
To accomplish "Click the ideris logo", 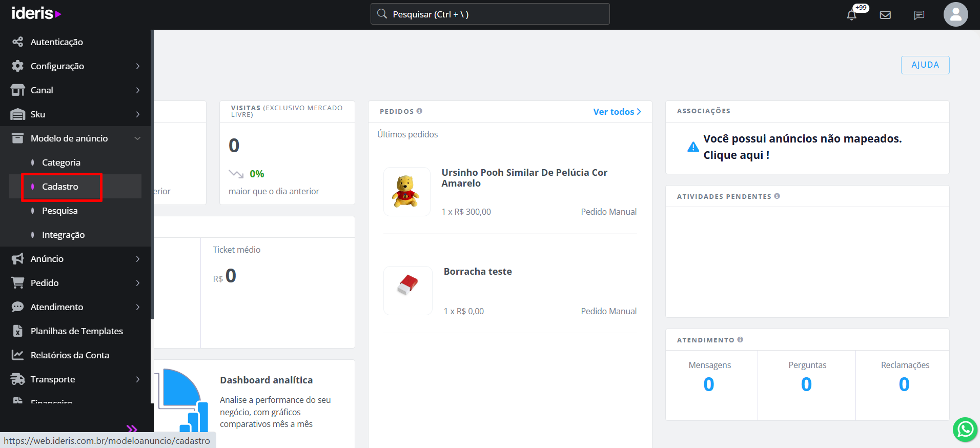I will [36, 13].
